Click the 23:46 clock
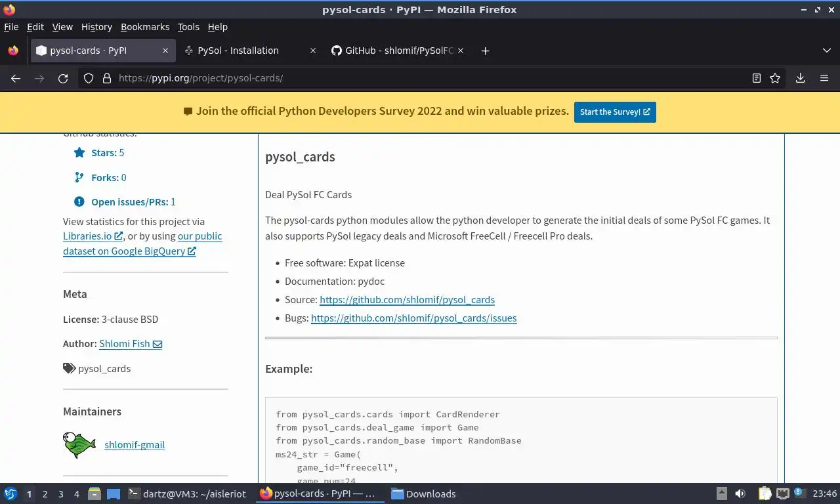Viewport: 840px width, 504px height. coord(824,493)
